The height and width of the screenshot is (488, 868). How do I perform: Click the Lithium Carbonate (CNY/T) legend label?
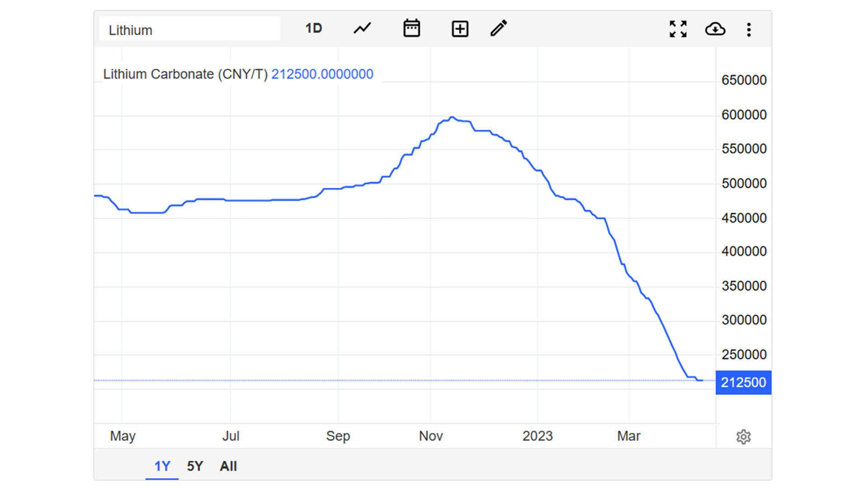point(185,74)
